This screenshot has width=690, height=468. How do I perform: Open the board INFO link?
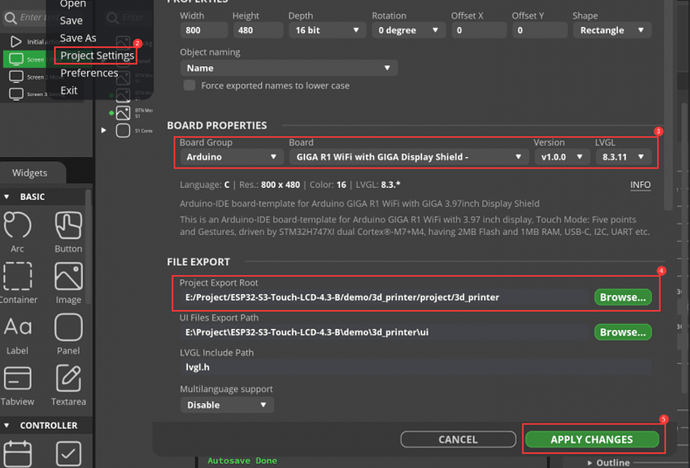[640, 185]
